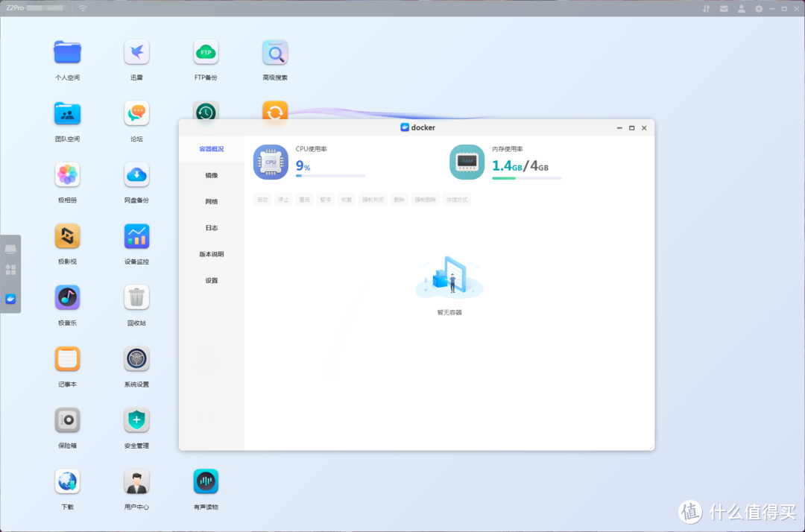The width and height of the screenshot is (805, 532).
Task: Open the 迅雷 download app icon
Action: [136, 52]
